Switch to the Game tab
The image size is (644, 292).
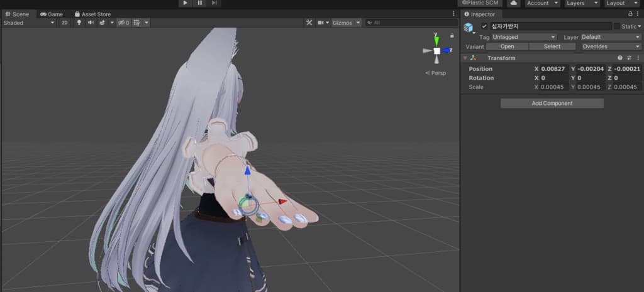pyautogui.click(x=52, y=14)
